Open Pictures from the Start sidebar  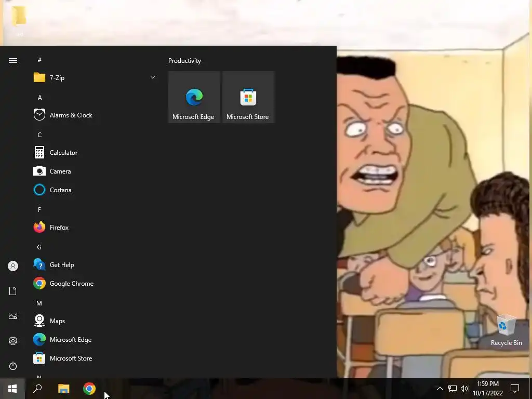tap(13, 316)
